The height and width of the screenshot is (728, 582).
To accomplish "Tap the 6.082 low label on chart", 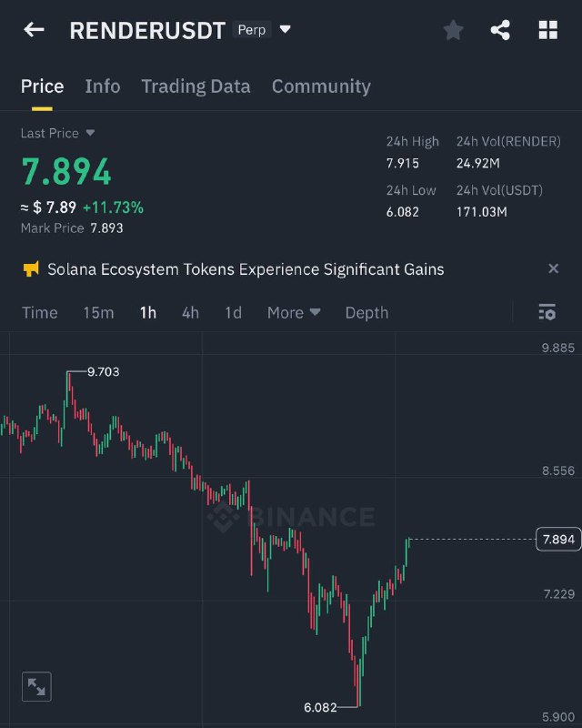I will tap(320, 707).
